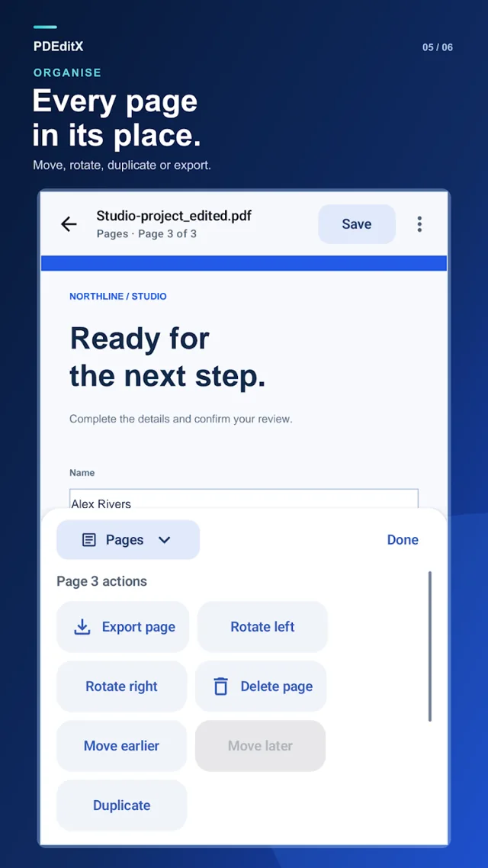
Task: Click the page actions panel scrollbar
Action: pyautogui.click(x=430, y=647)
